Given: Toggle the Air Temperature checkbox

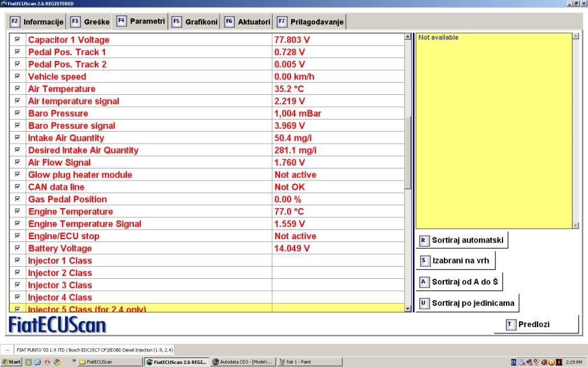Looking at the screenshot, I should pyautogui.click(x=17, y=88).
